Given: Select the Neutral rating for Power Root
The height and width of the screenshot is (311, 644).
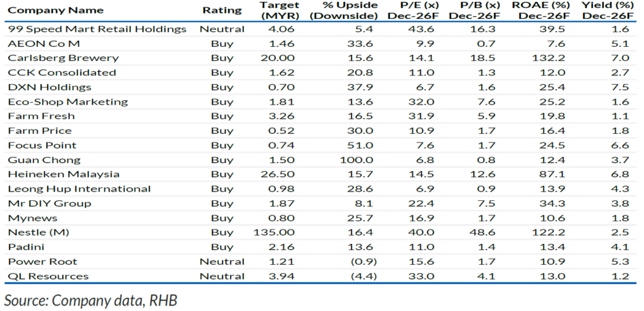Looking at the screenshot, I should click(x=222, y=261).
